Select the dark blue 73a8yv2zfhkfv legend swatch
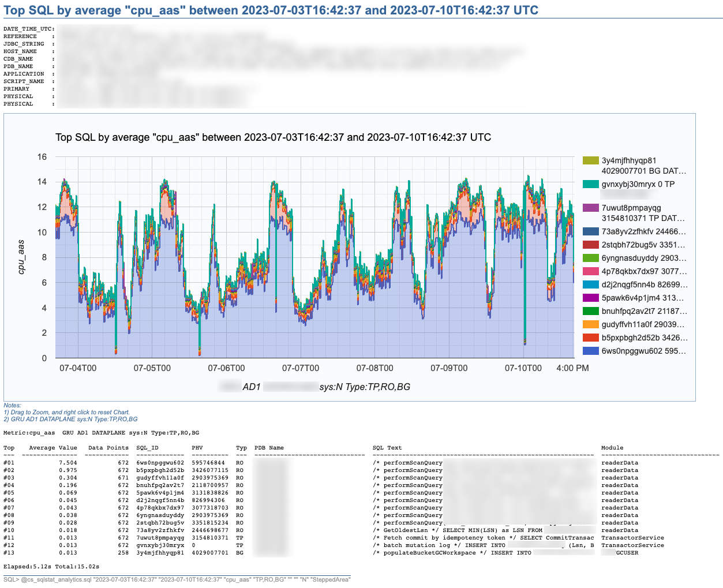The height and width of the screenshot is (588, 723). click(590, 231)
